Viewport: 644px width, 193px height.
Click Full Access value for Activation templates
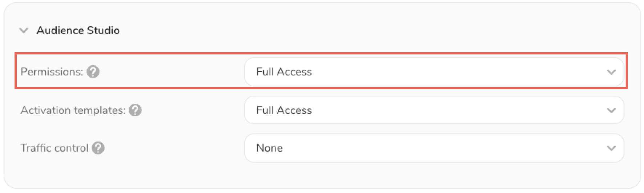[284, 110]
